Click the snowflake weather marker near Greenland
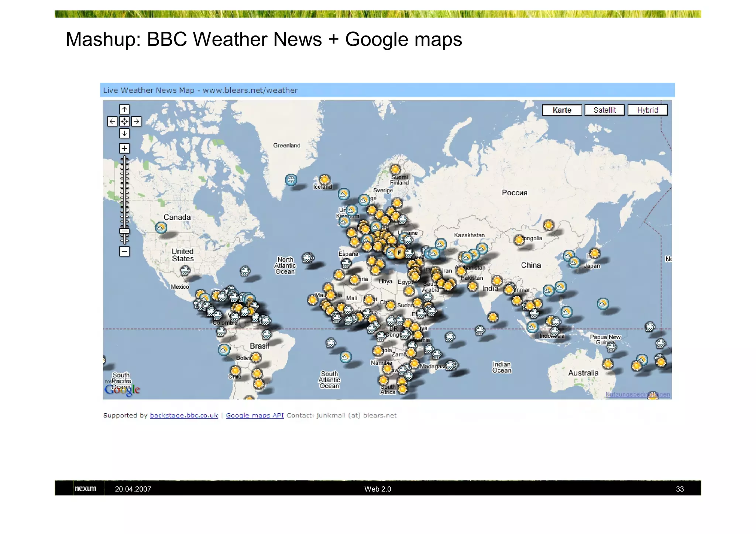Screen dimensions: 756x534 point(291,180)
